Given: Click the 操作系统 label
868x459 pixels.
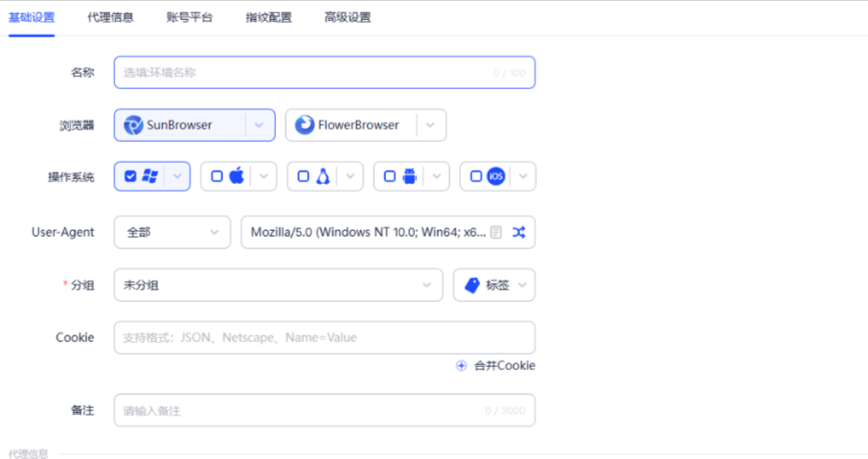Looking at the screenshot, I should tap(71, 177).
